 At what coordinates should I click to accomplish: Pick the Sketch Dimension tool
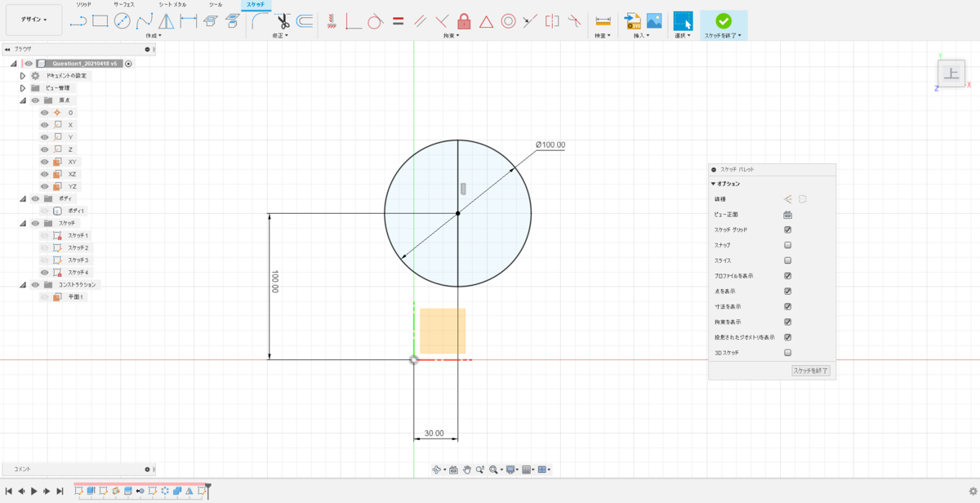coord(189,21)
